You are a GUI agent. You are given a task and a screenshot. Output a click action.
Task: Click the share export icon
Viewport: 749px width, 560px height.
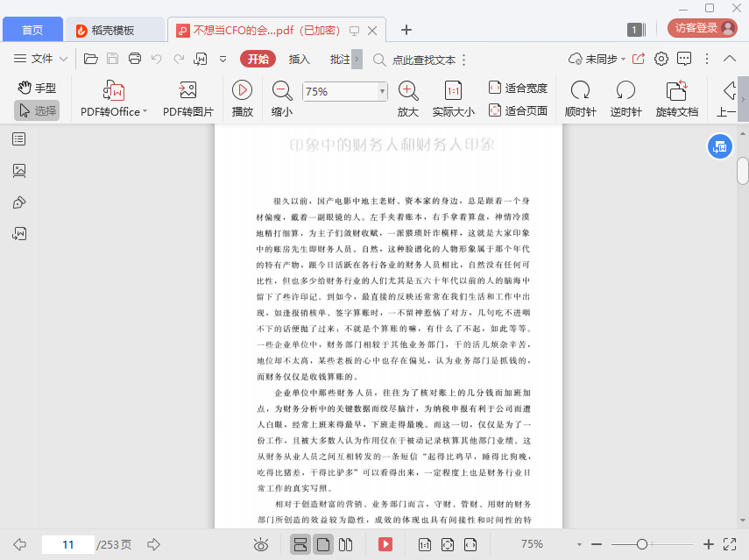639,59
